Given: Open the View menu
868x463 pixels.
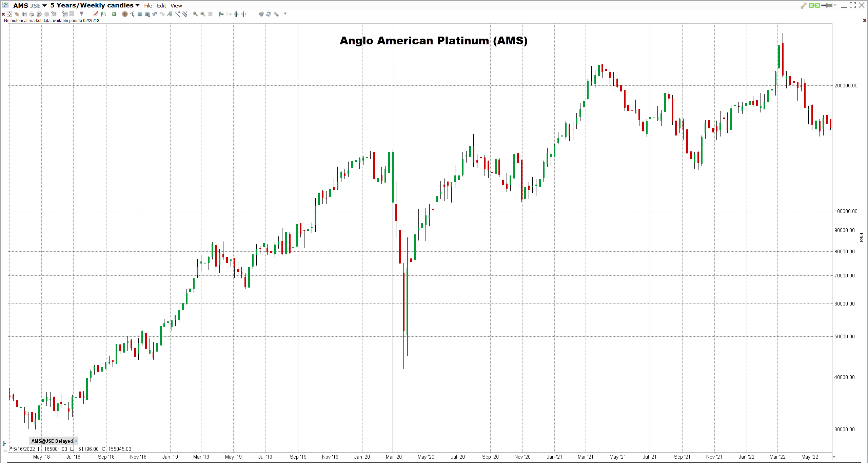Looking at the screenshot, I should (x=176, y=5).
